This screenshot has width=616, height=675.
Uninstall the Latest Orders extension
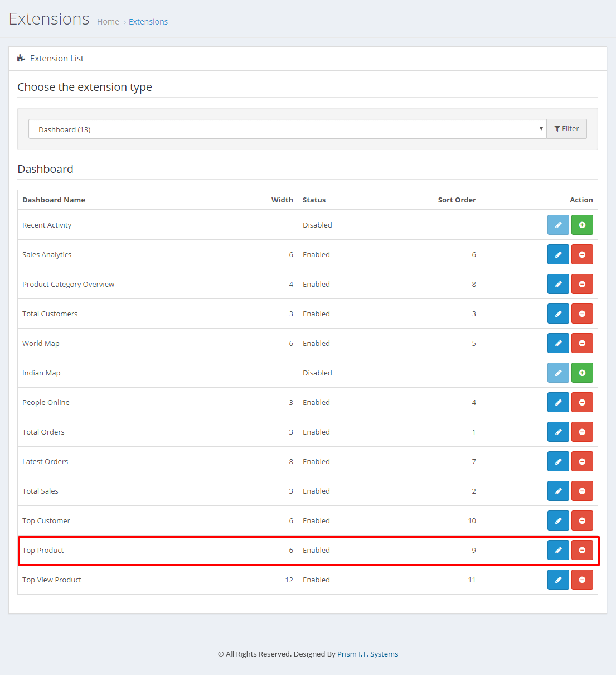pos(582,461)
